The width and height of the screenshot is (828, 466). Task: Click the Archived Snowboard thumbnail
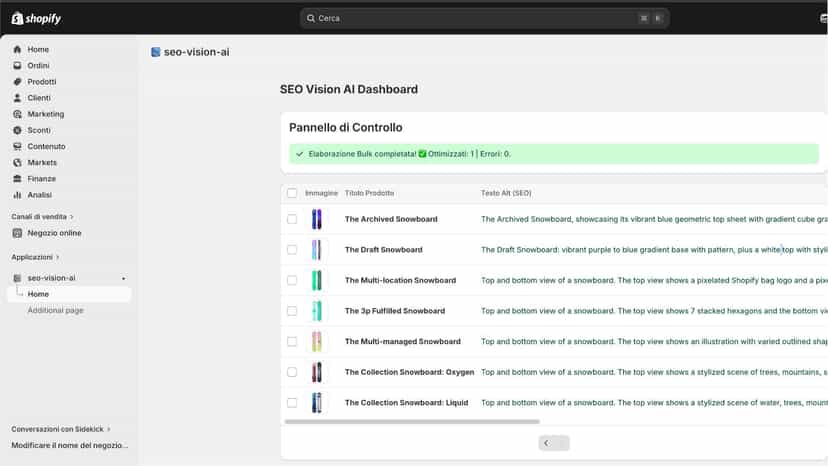pyautogui.click(x=316, y=219)
